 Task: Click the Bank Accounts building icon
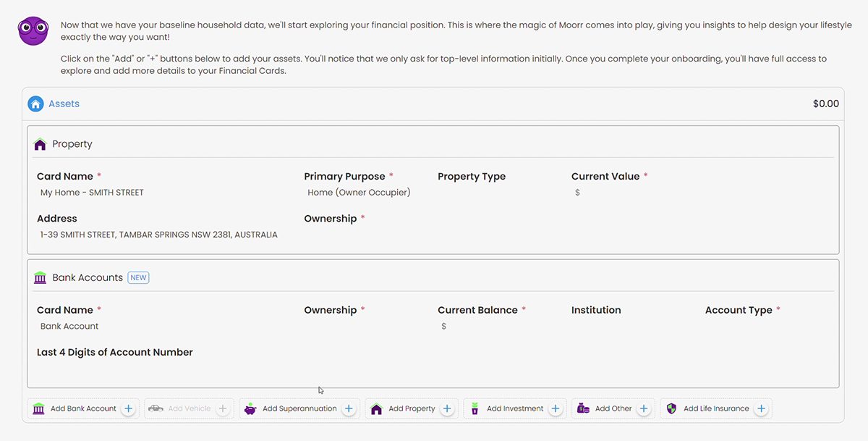pos(41,277)
